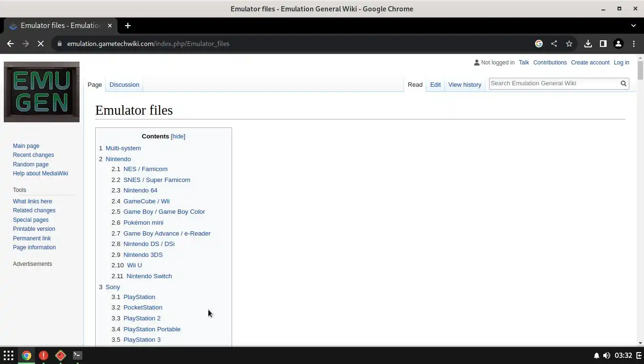Open Related changes link
The width and height of the screenshot is (644, 364).
[x=34, y=210]
